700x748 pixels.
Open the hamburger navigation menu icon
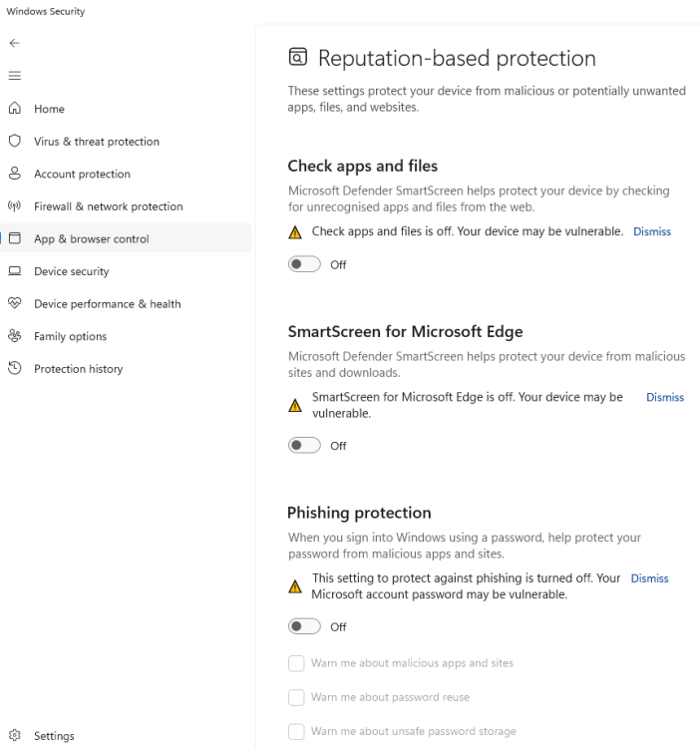(x=13, y=76)
